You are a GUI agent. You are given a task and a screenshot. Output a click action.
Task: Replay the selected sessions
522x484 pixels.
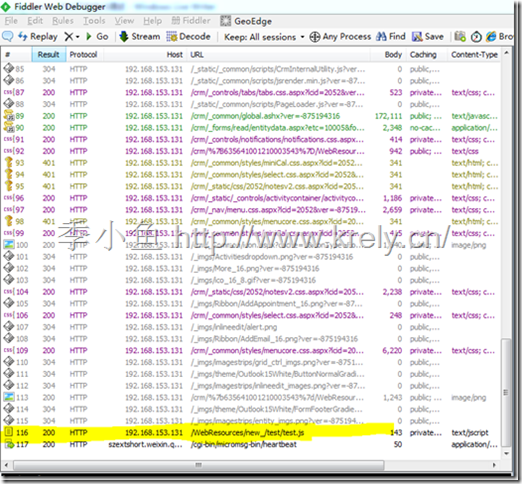click(38, 36)
